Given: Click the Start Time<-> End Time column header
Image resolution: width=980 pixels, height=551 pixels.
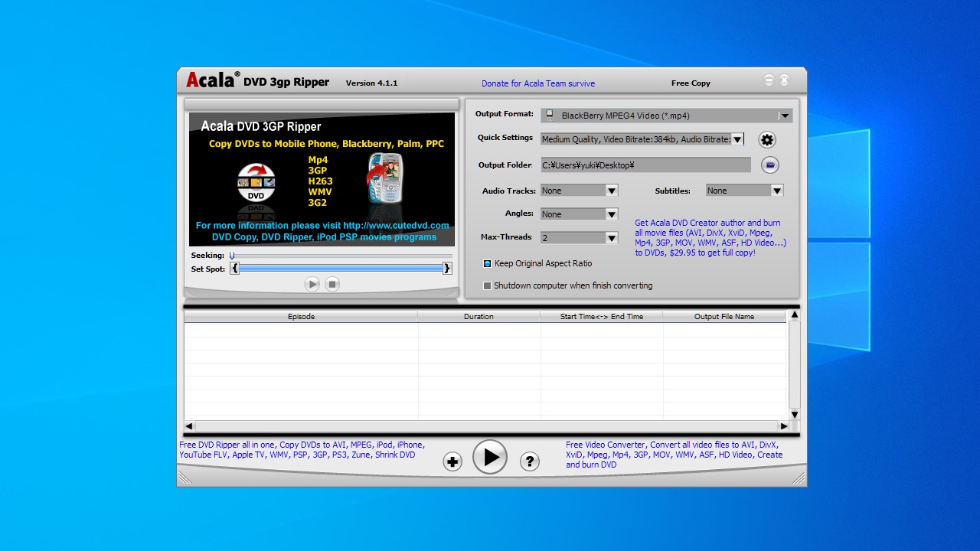Looking at the screenshot, I should point(601,316).
